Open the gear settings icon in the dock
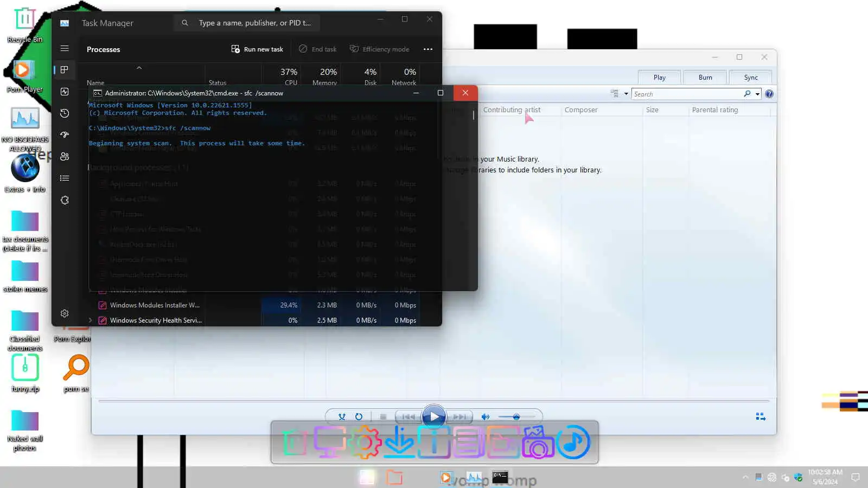This screenshot has width=868, height=488. [365, 442]
